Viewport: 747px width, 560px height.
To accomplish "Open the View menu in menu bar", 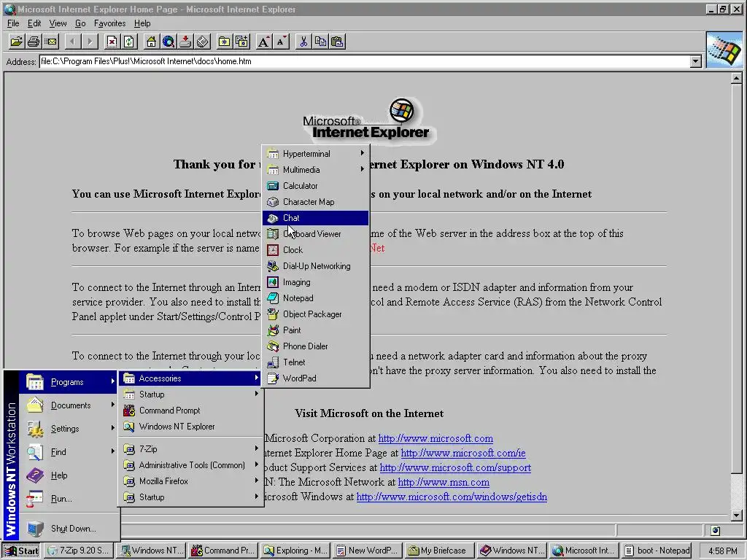I will pyautogui.click(x=58, y=23).
